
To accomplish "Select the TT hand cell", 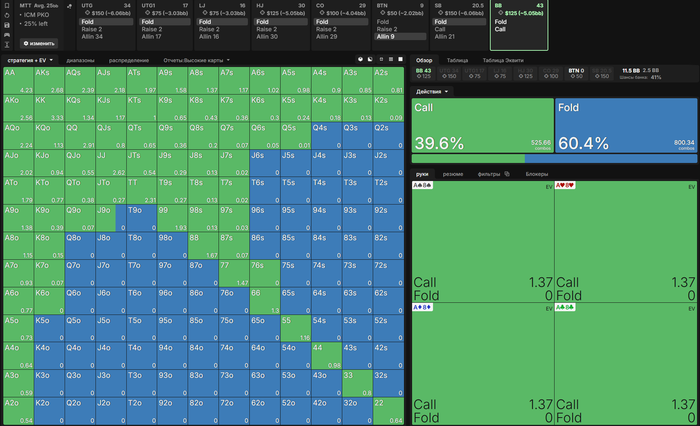I will click(x=142, y=191).
